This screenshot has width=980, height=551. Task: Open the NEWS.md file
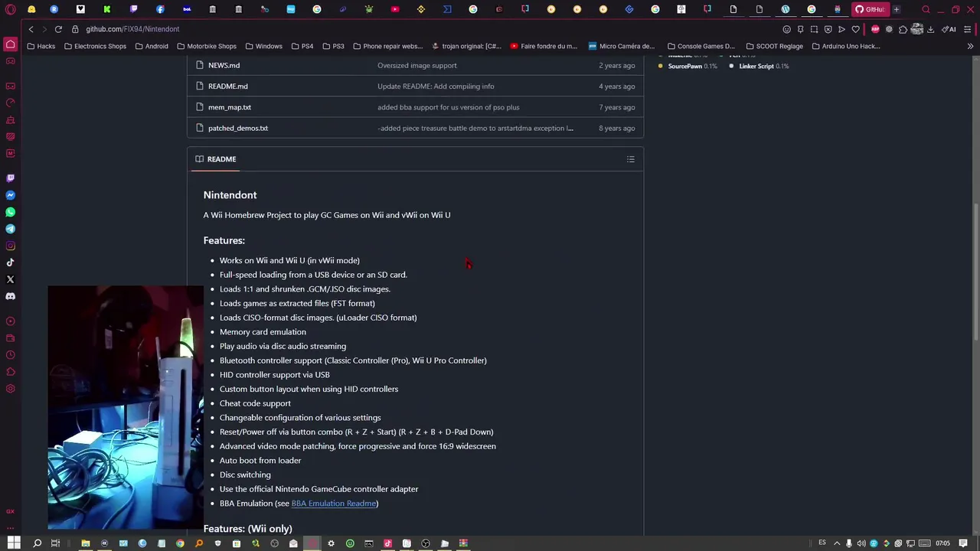coord(224,66)
